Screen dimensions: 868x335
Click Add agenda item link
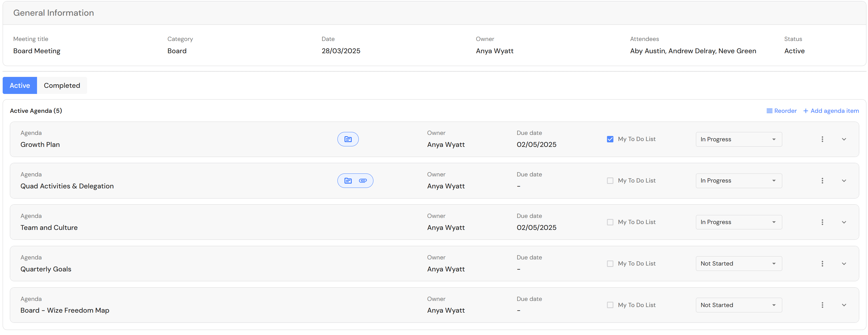coord(831,111)
